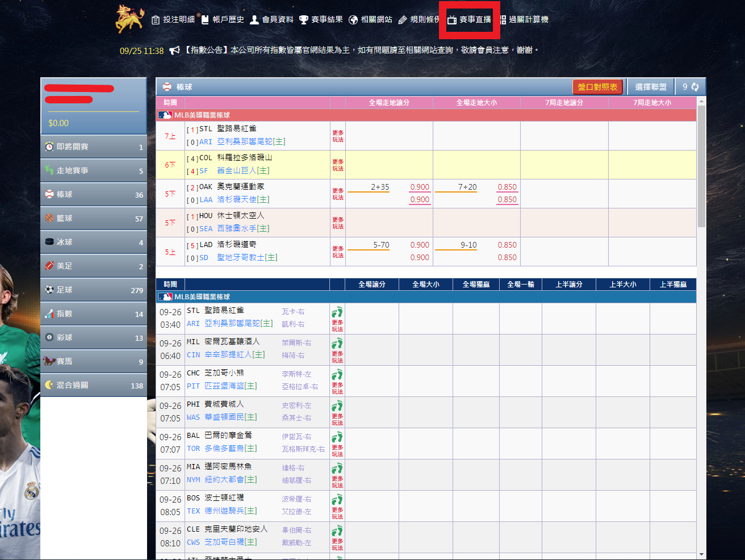Click footprints icon for MIA vs NYM game
This screenshot has height=560, width=745.
point(337,469)
